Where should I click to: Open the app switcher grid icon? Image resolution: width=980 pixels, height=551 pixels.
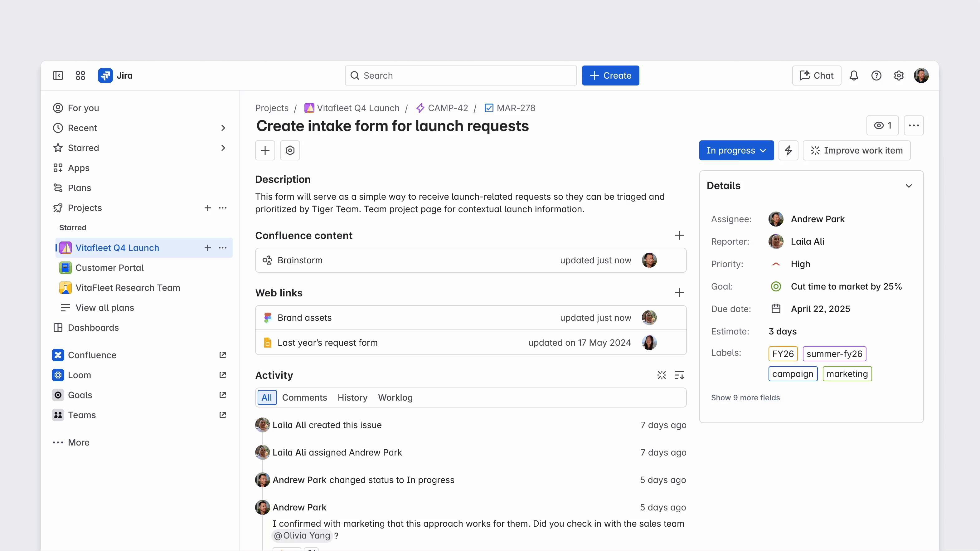click(x=80, y=75)
